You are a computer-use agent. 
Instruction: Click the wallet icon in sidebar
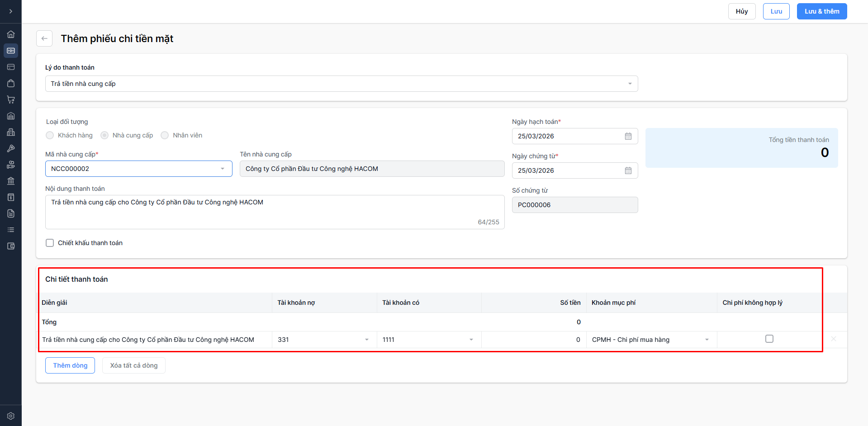tap(11, 246)
